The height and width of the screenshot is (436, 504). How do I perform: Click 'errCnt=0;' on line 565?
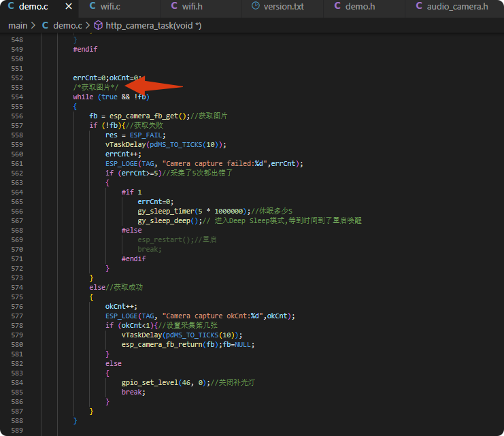coord(156,202)
